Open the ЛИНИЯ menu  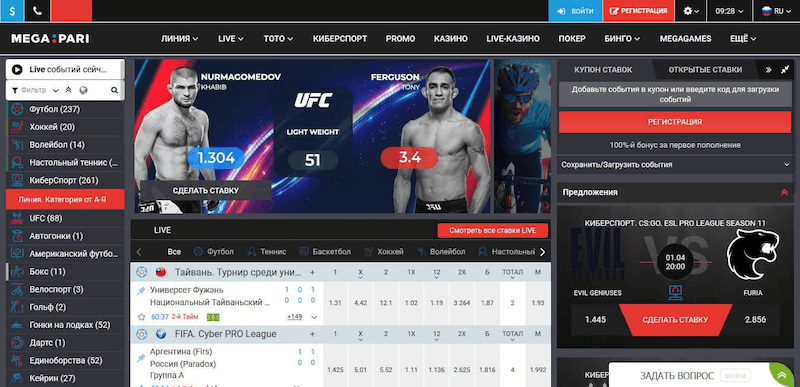[x=180, y=39]
